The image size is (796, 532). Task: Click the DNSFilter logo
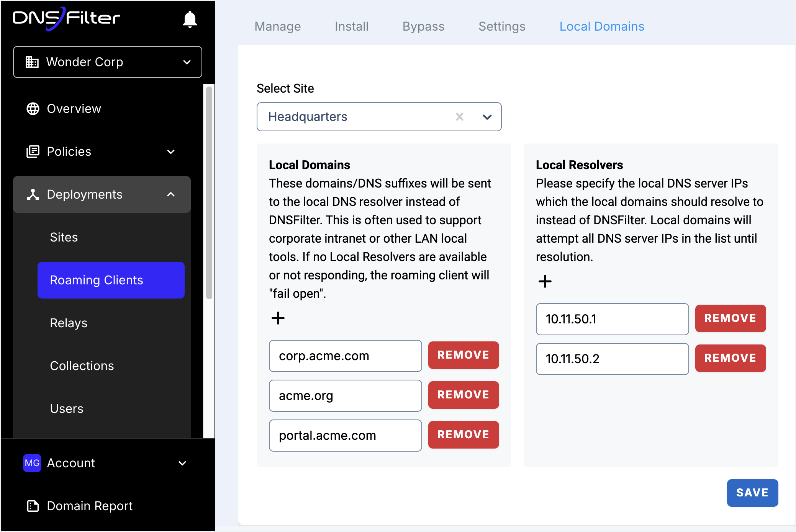tap(66, 19)
